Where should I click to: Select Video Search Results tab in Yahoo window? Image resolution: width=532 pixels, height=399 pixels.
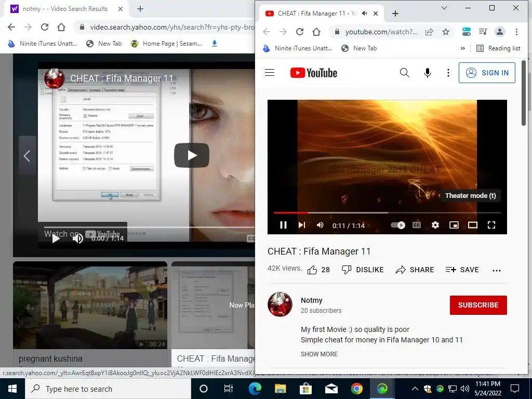(x=65, y=9)
